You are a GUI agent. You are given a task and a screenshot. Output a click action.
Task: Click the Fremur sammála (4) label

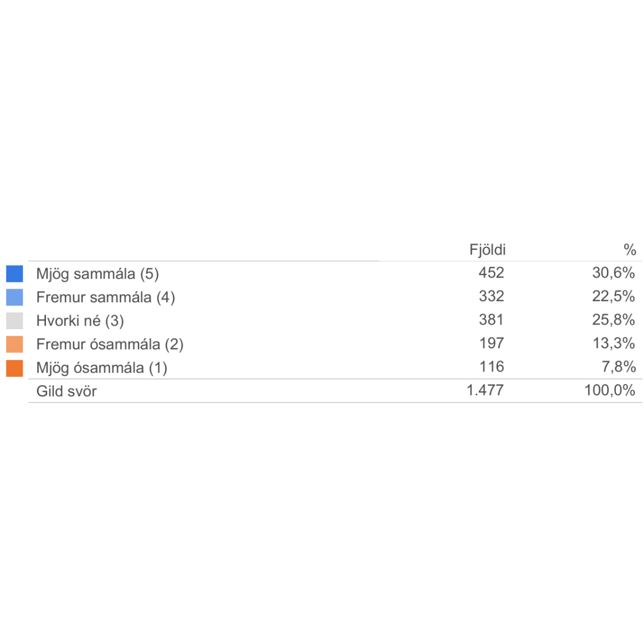point(106,297)
